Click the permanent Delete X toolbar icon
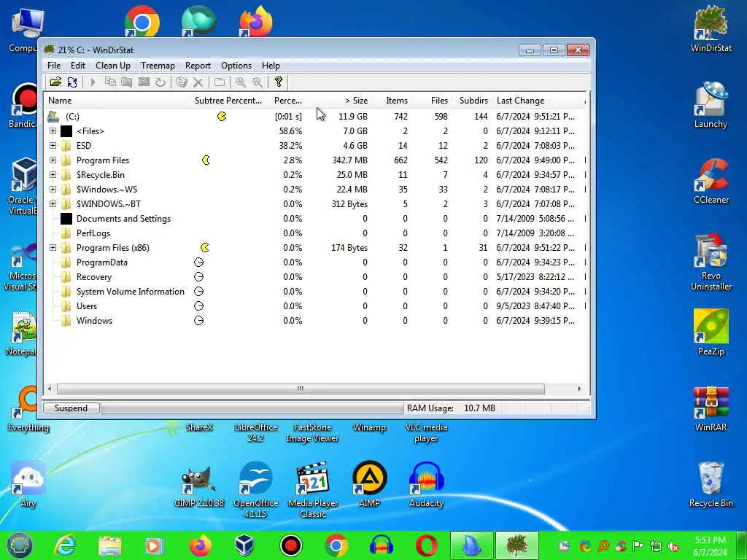The image size is (747, 560). (198, 82)
